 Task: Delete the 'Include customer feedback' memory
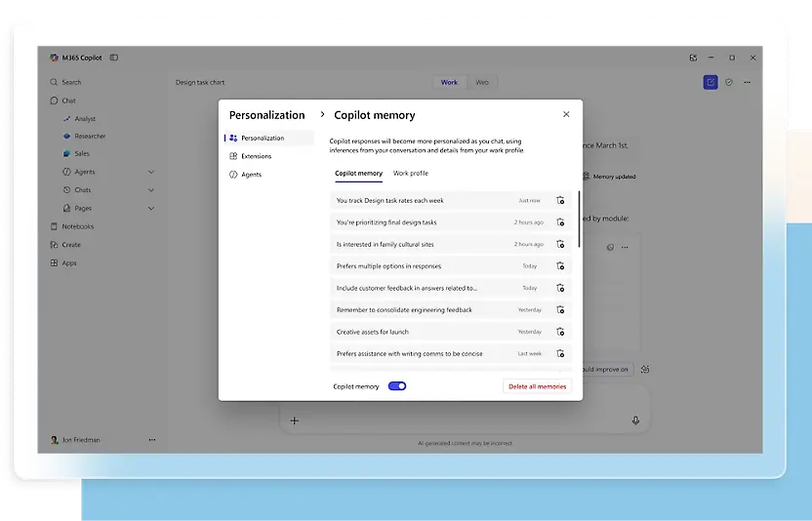pos(560,288)
